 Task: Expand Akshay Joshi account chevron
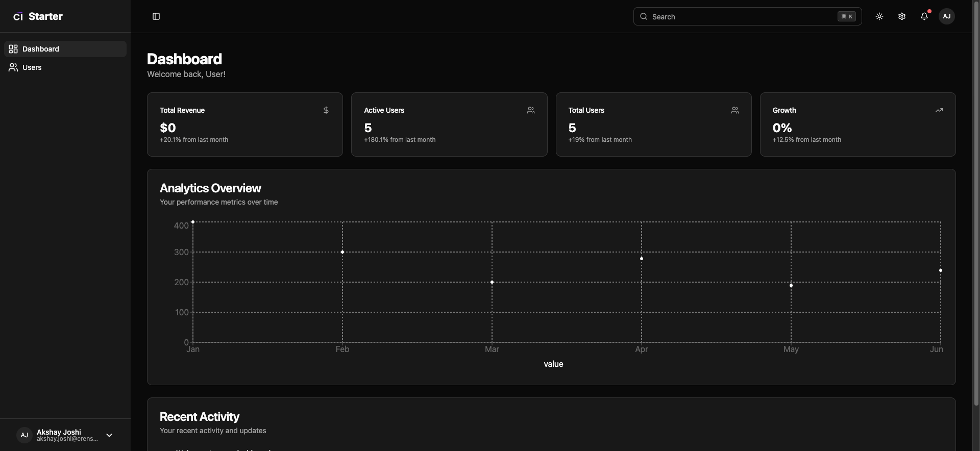click(x=109, y=435)
